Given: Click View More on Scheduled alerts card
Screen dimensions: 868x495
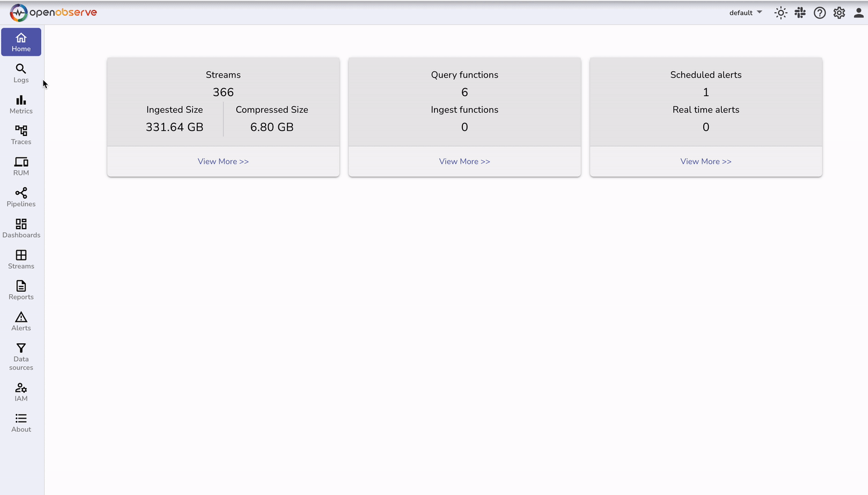Looking at the screenshot, I should (705, 161).
